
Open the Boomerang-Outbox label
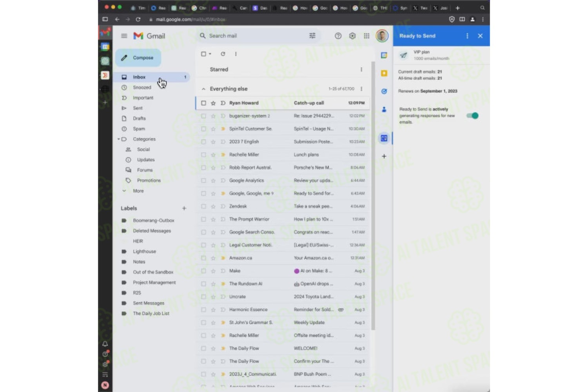click(153, 220)
